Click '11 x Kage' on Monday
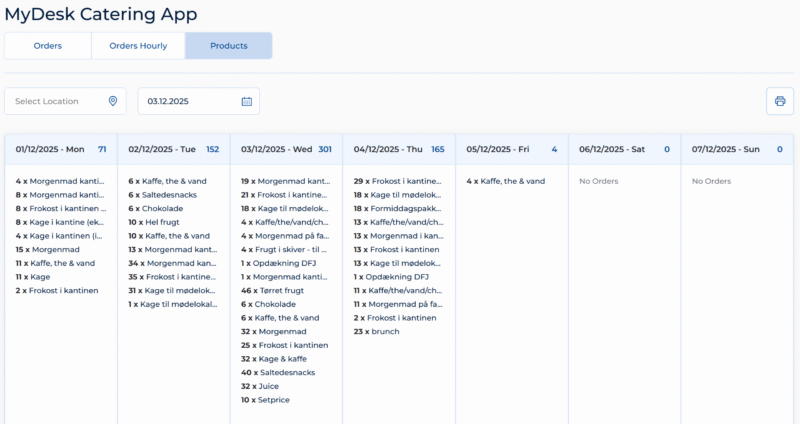This screenshot has height=424, width=800. coord(33,277)
